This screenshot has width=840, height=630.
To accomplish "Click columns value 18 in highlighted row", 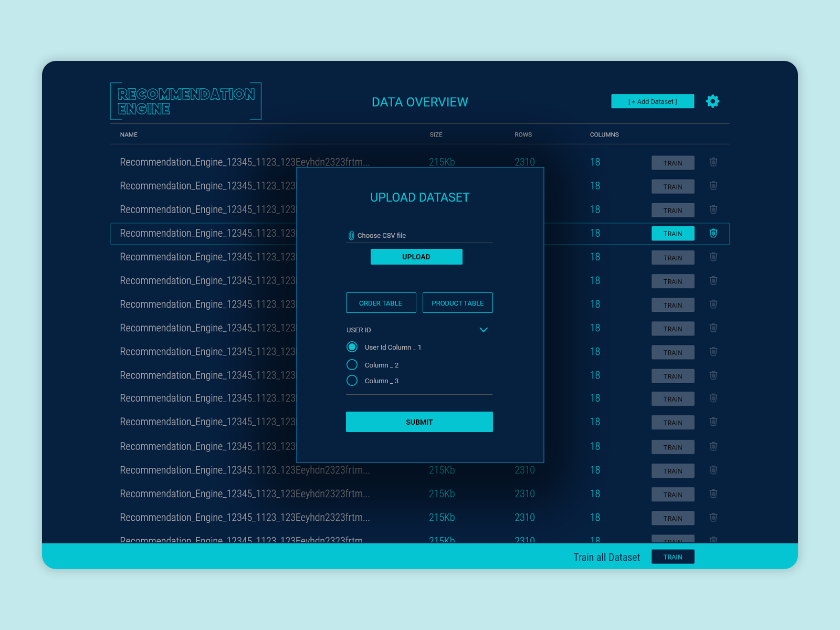I will pyautogui.click(x=595, y=233).
